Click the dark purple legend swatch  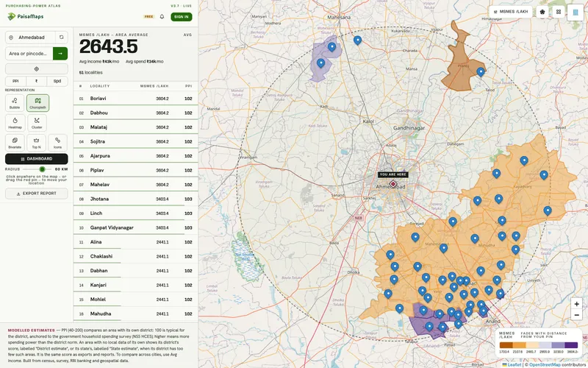tap(571, 345)
